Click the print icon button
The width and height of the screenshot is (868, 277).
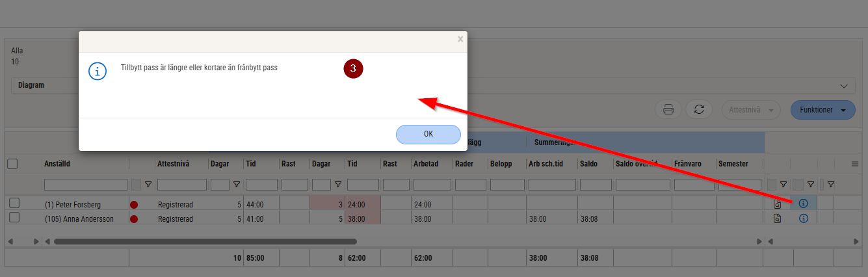(x=668, y=110)
